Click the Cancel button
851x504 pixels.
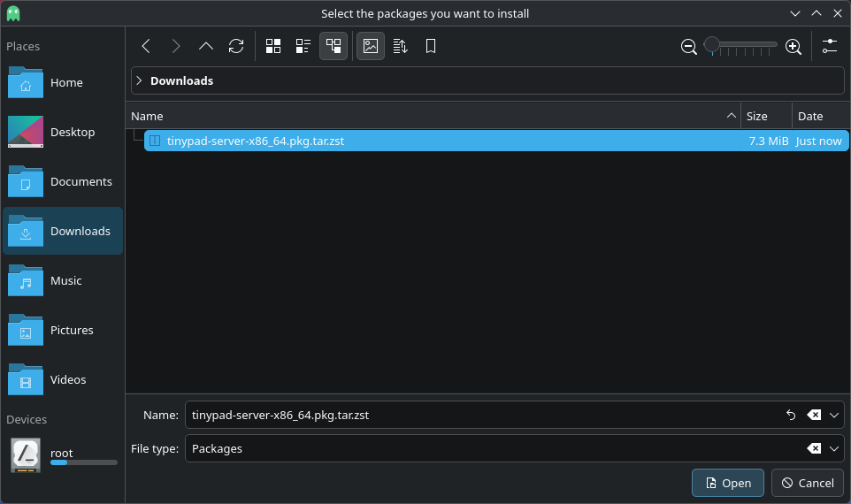(808, 483)
